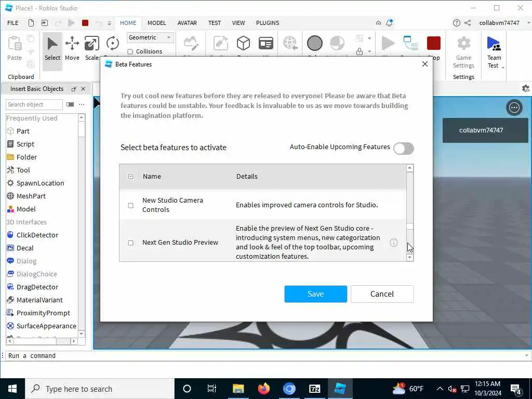This screenshot has height=399, width=532.
Task: Click the info icon for Next Gen Studio Preview
Action: click(394, 243)
